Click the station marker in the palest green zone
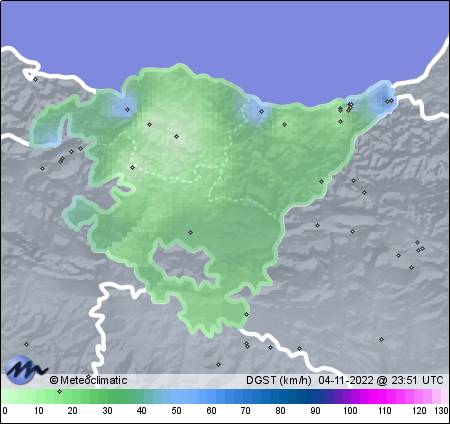Image resolution: width=450 pixels, height=424 pixels. tap(177, 136)
